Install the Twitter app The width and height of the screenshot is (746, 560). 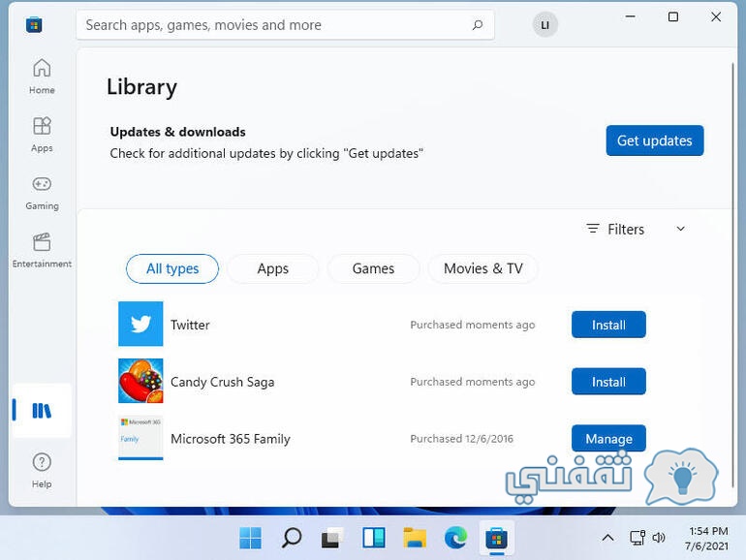click(608, 325)
